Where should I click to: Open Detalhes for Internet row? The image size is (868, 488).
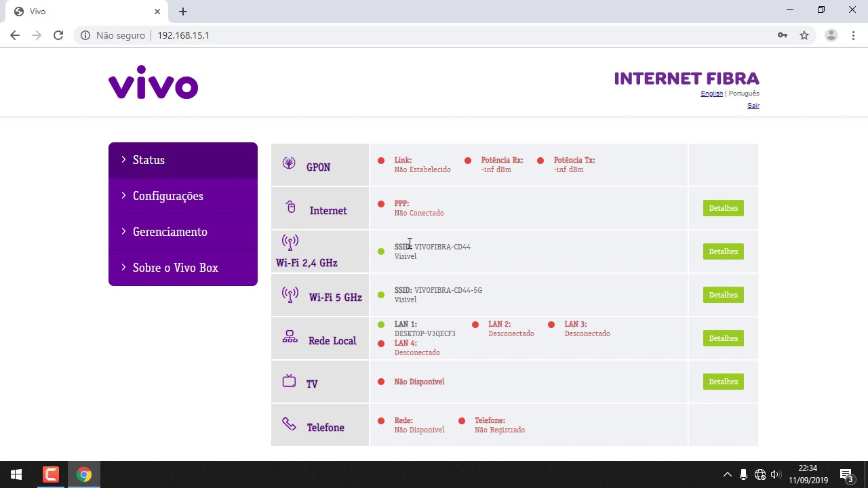coord(723,208)
